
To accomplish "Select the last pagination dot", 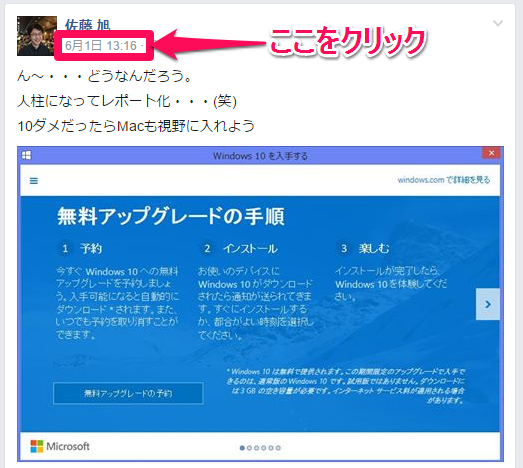I will click(278, 448).
